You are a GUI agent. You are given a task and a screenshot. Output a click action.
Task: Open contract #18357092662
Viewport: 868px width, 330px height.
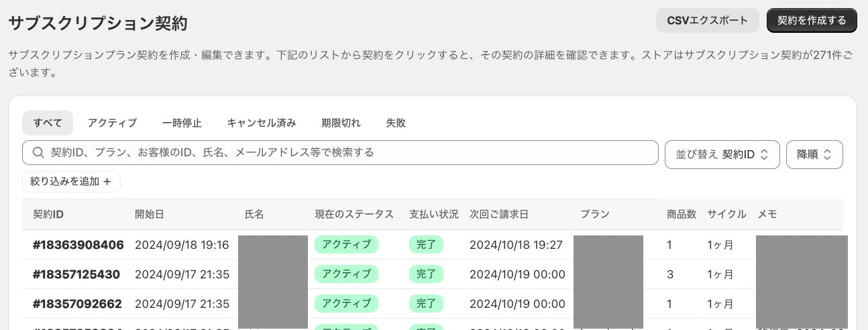77,304
